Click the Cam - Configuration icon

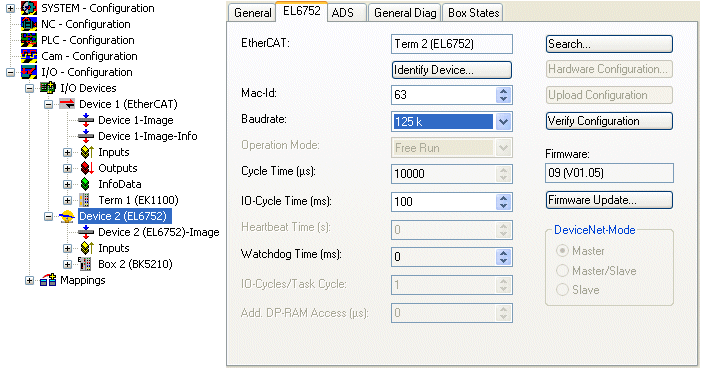pos(29,56)
